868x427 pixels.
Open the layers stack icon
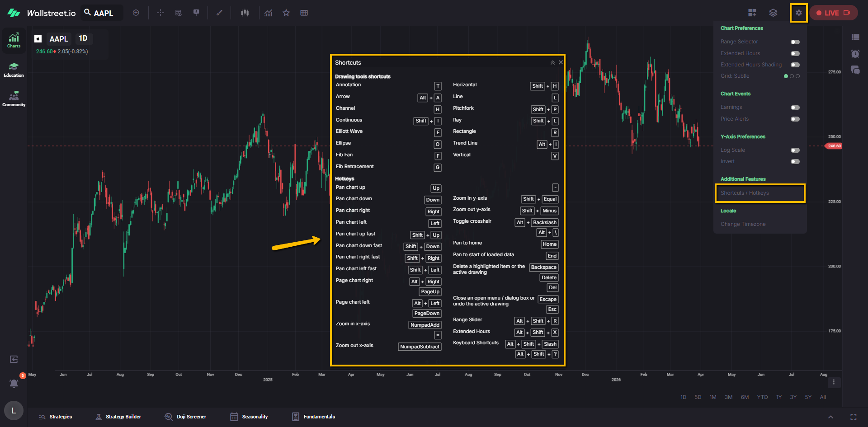[x=773, y=13]
